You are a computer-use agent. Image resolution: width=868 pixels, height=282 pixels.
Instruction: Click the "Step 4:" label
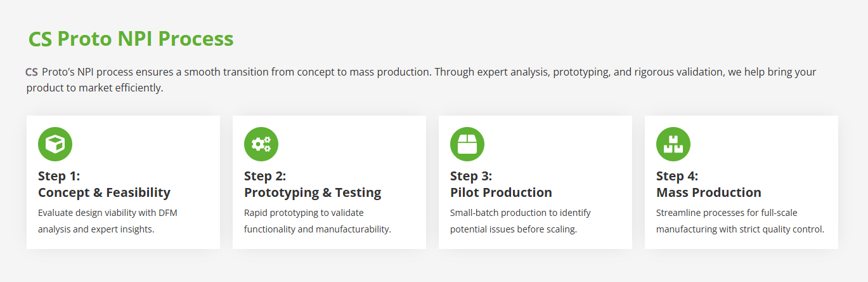tap(677, 176)
